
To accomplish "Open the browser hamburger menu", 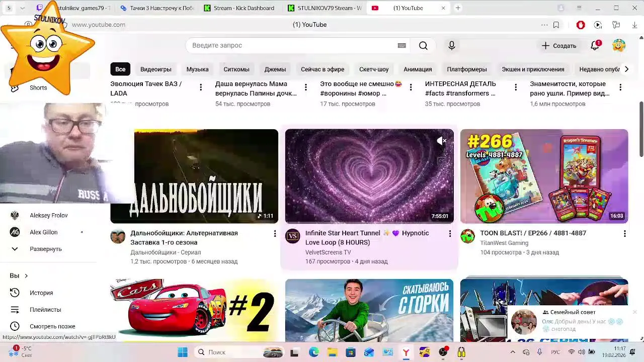I will pyautogui.click(x=579, y=8).
